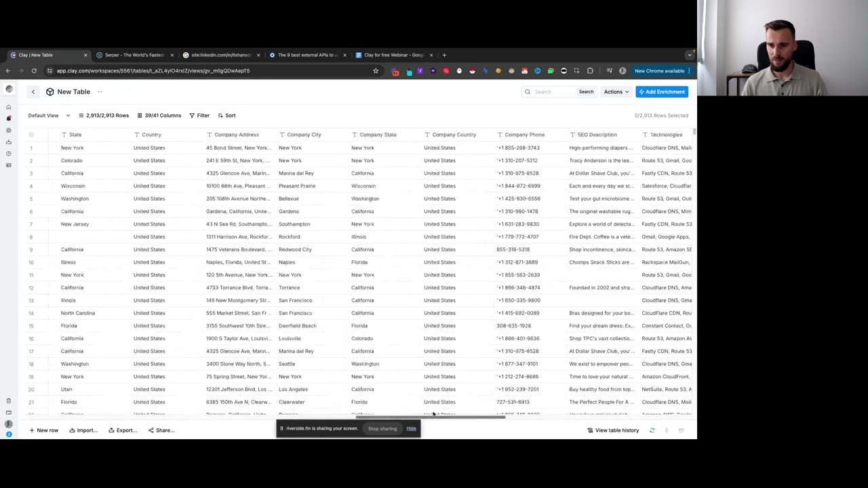Open a new browser tab with plus
This screenshot has height=488, width=868.
point(444,55)
